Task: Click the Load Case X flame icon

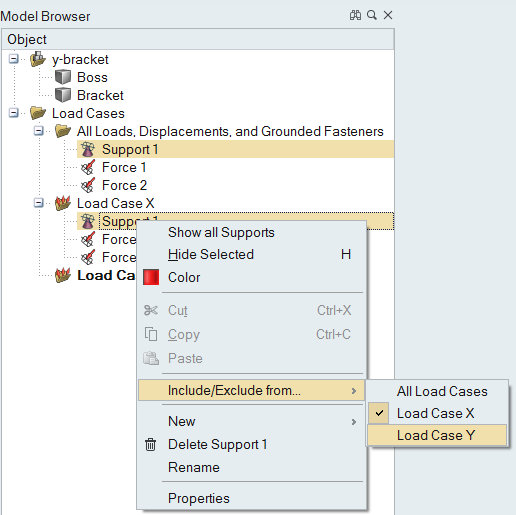Action: pos(63,203)
